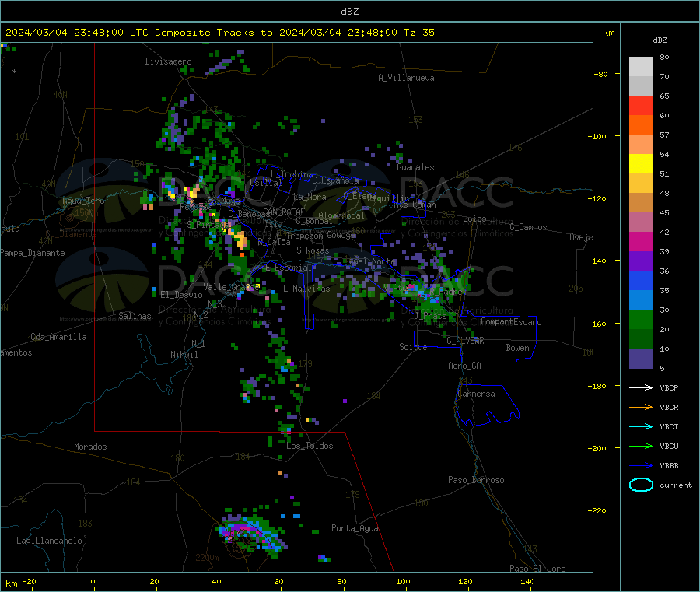Click the 'S_Rosas' map label
The width and height of the screenshot is (700, 592).
[313, 250]
